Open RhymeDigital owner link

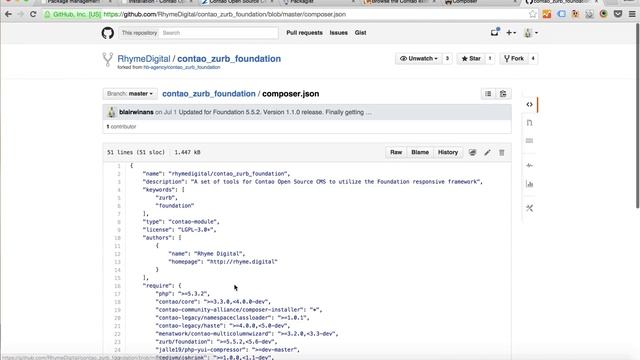[144, 59]
